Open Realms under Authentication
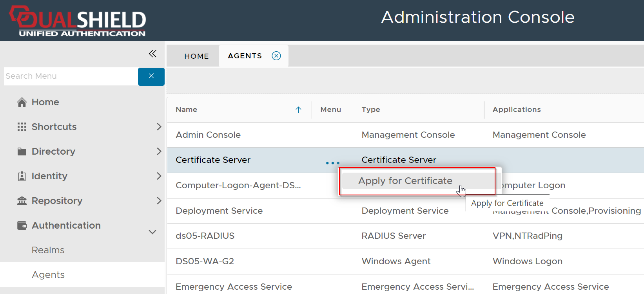 [48, 250]
